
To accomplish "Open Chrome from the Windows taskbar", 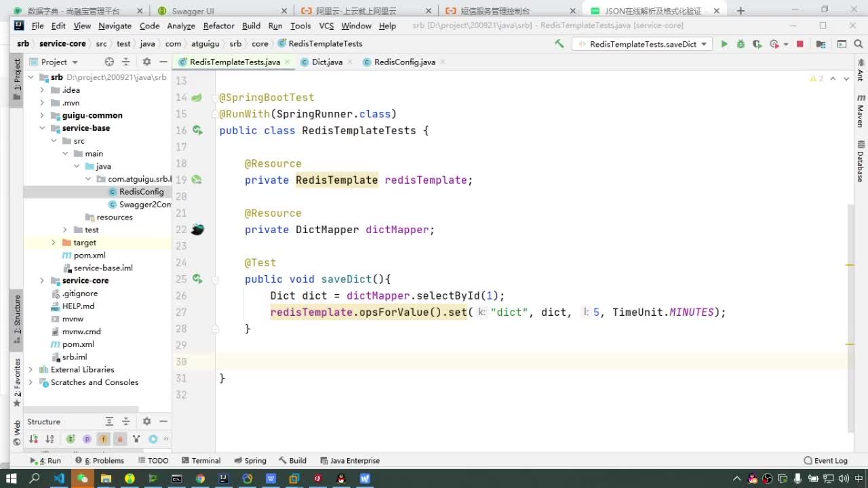I will (200, 479).
